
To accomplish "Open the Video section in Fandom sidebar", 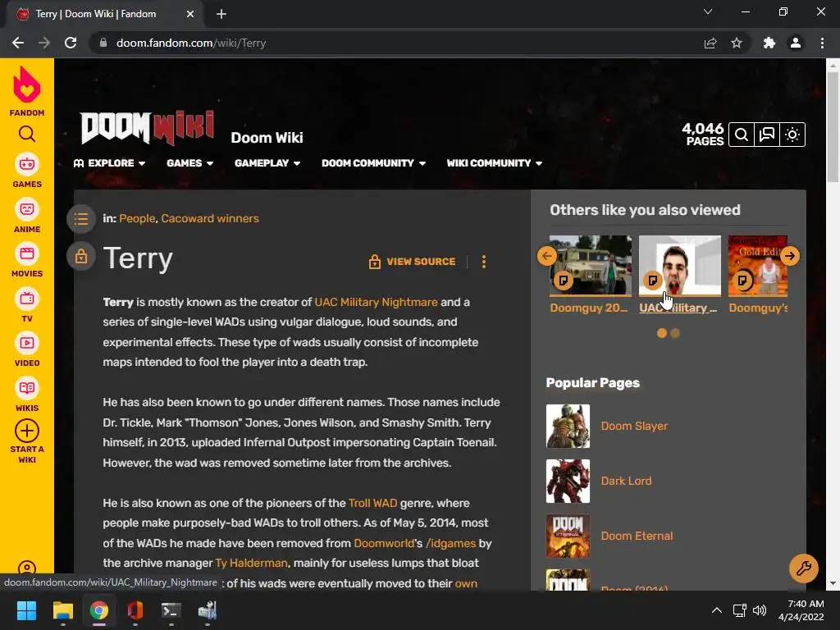I will coord(27,350).
